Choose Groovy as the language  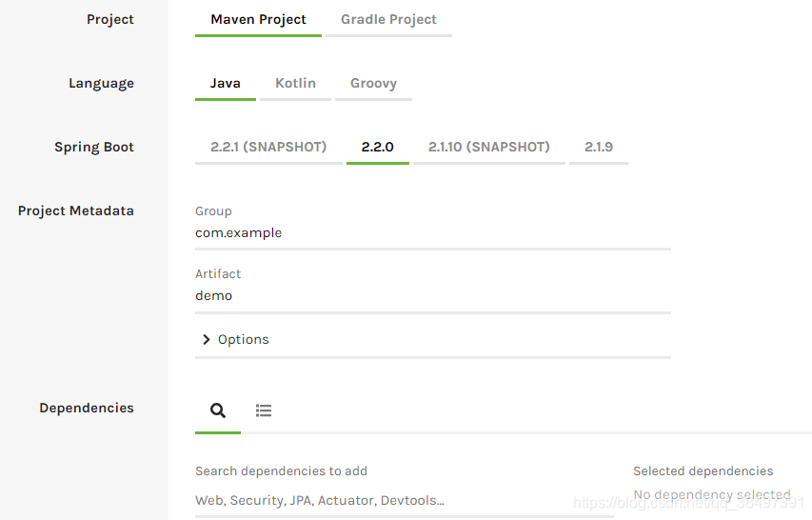click(x=373, y=84)
